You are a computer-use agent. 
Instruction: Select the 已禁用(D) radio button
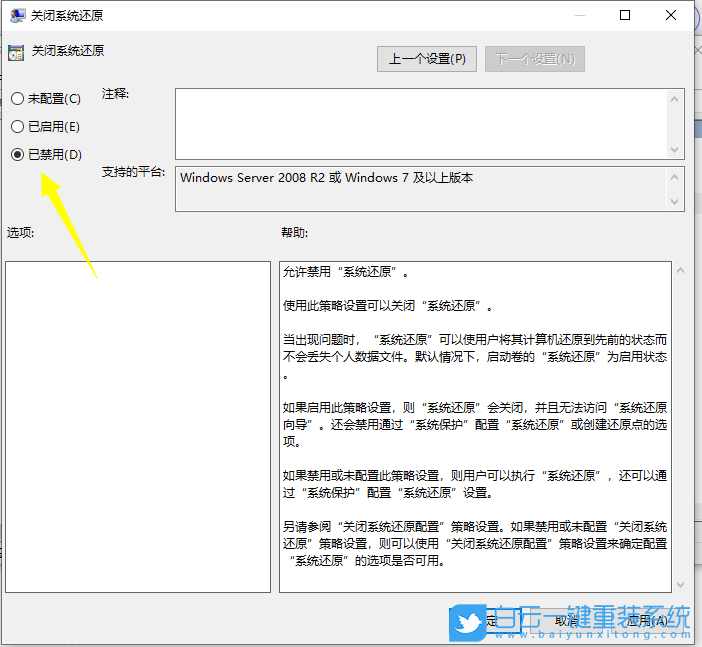[x=17, y=154]
